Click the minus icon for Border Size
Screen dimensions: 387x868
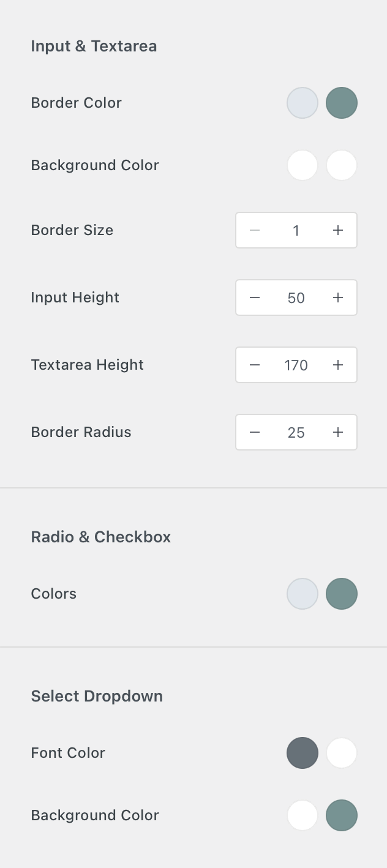(x=255, y=230)
